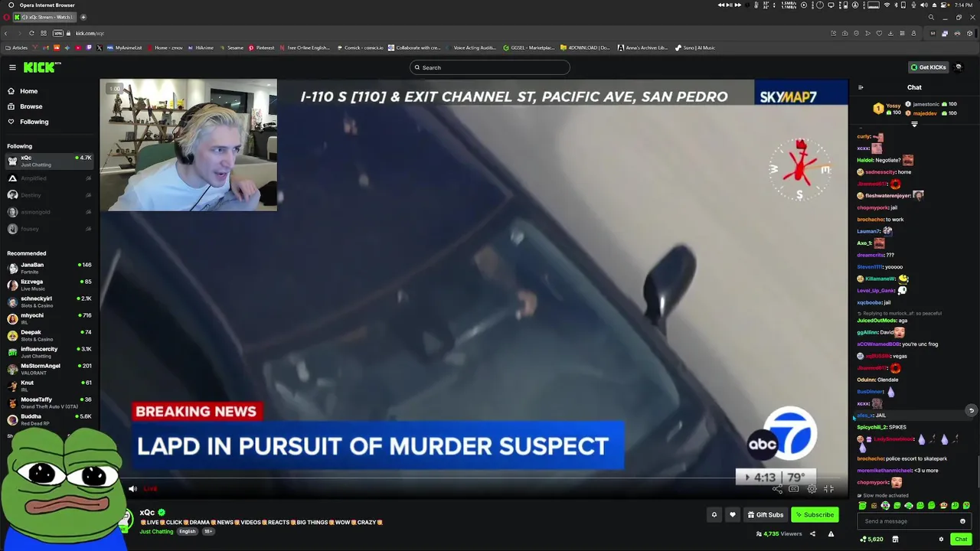Image resolution: width=980 pixels, height=551 pixels.
Task: Open Deepak recommended channel
Action: click(49, 335)
